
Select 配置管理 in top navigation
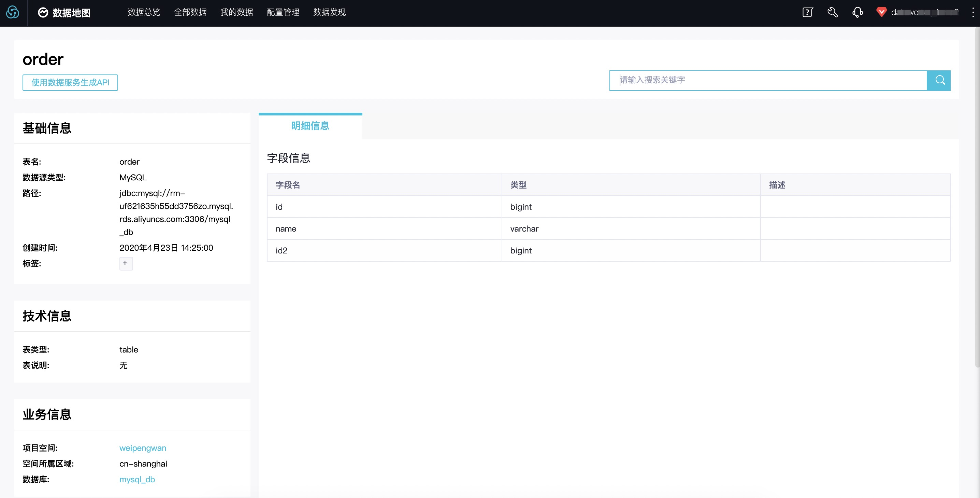(x=283, y=13)
